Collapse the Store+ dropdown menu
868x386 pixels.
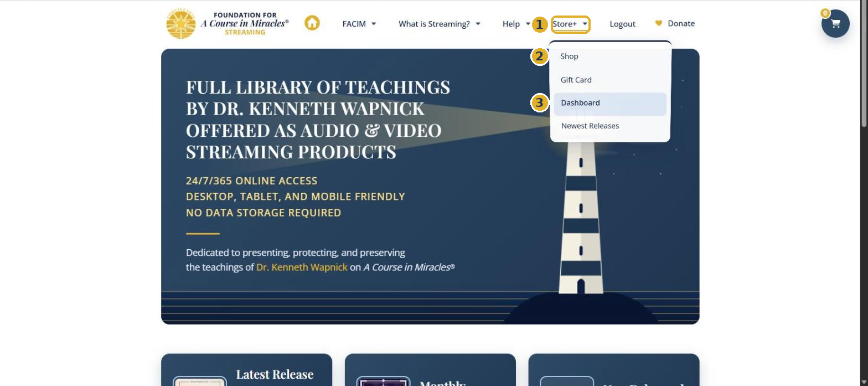pos(570,24)
